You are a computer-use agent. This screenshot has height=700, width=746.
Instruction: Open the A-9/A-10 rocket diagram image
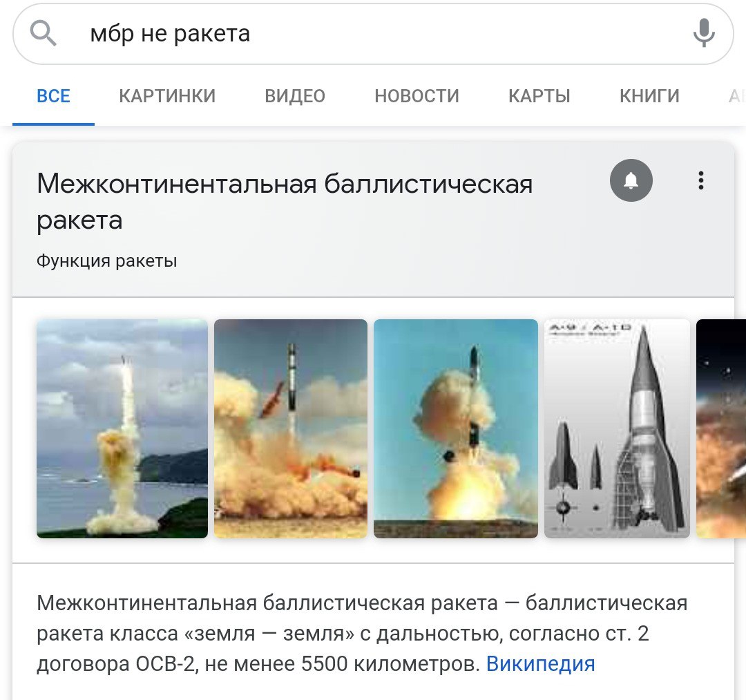(x=617, y=428)
